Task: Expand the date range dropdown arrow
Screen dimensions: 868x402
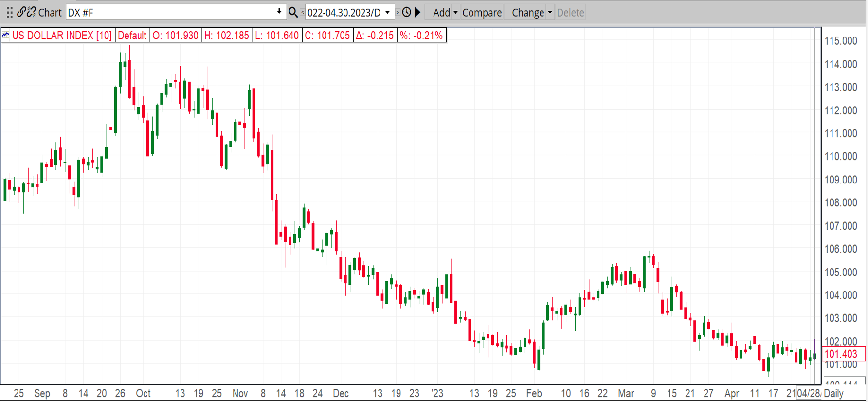Action: tap(387, 12)
